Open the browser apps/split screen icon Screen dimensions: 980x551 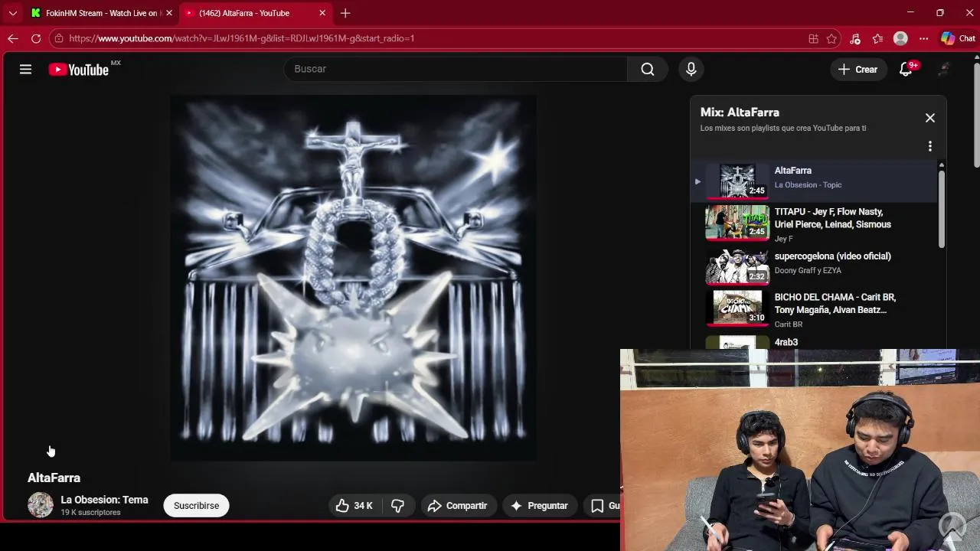point(813,38)
